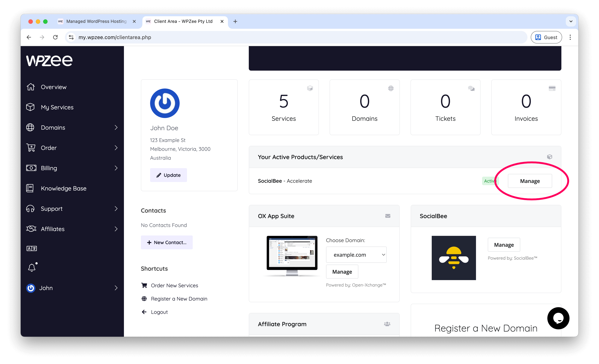
Task: Open the 5 Services stat card
Action: [x=284, y=107]
